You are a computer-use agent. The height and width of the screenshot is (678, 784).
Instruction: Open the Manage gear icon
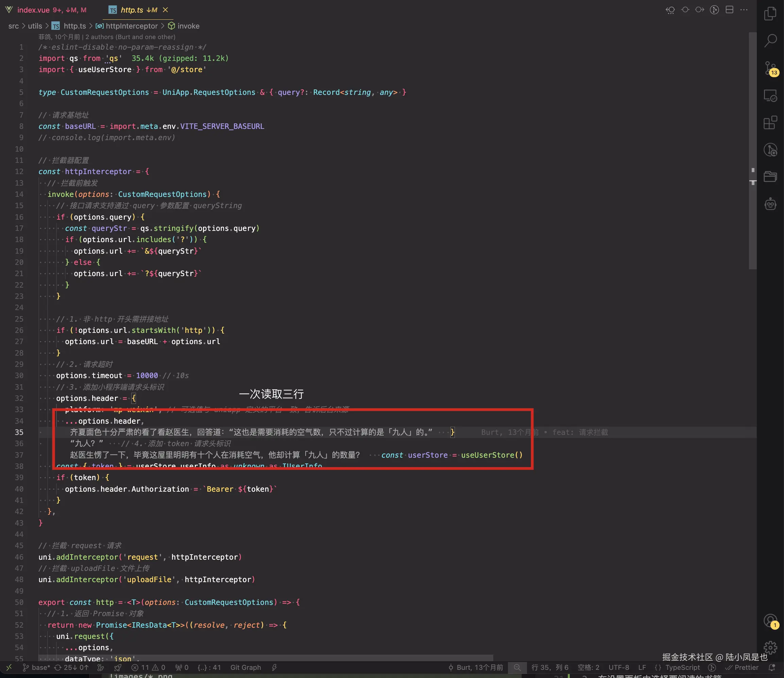(x=770, y=647)
